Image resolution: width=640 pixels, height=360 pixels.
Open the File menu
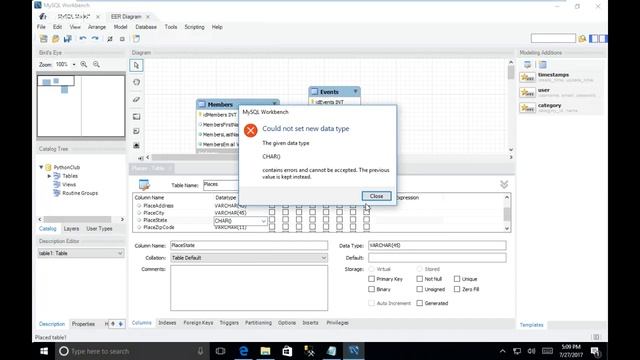(41, 27)
